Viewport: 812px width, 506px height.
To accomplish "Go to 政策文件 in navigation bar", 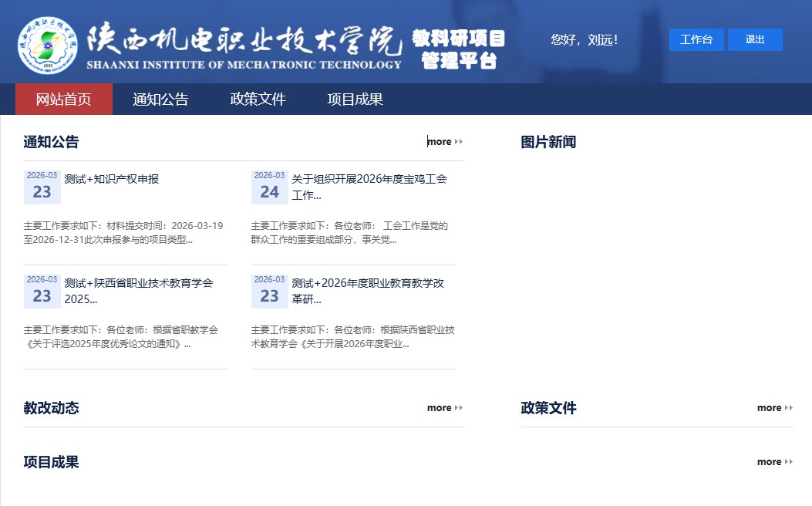I will tap(258, 100).
